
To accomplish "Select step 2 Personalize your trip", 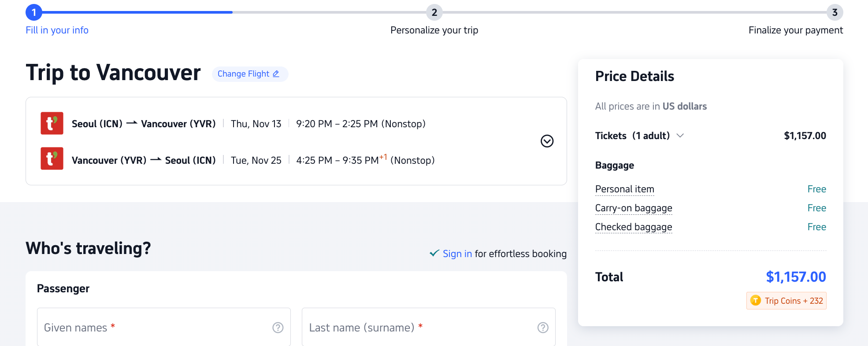I will click(434, 13).
